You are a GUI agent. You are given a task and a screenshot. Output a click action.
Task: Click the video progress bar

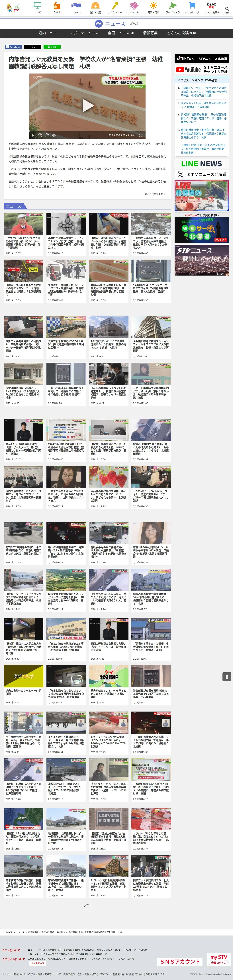tap(87, 131)
